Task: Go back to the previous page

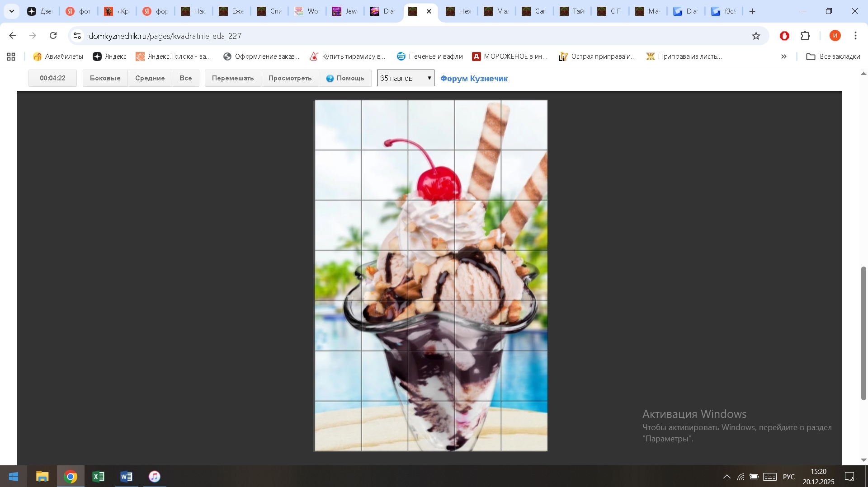Action: 13,36
